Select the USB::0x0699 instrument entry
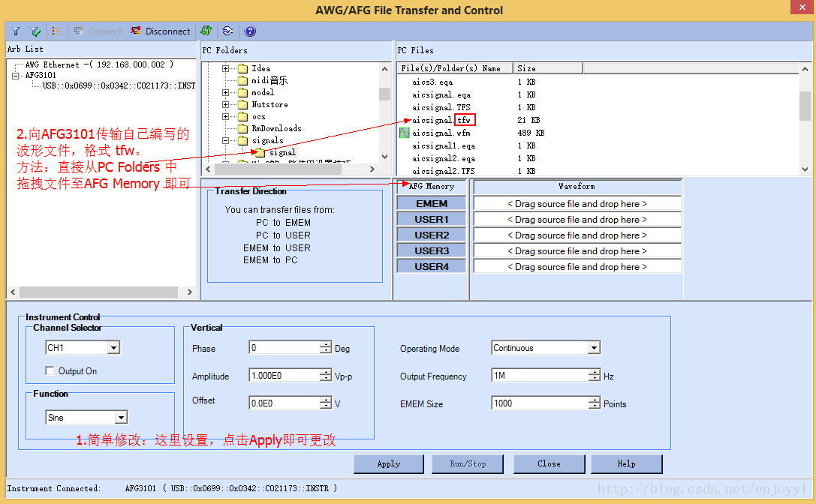Viewport: 816px width, 504px height. tap(119, 85)
